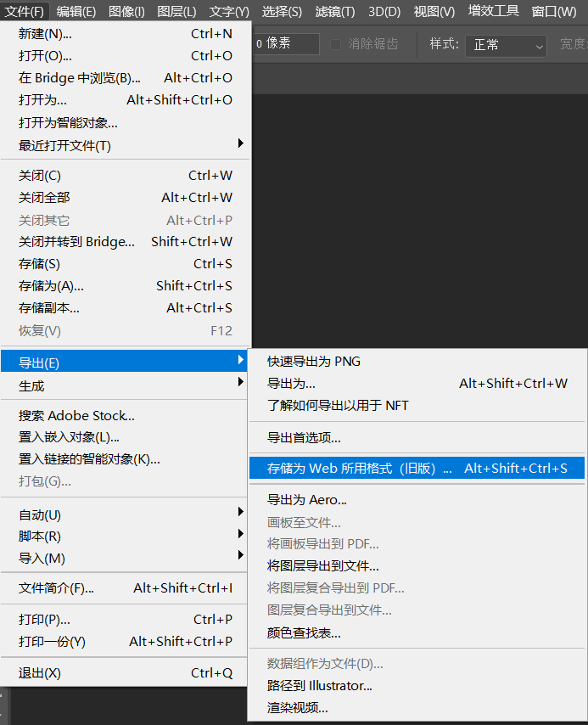Choose 置入链接的智能对象(K)...

point(124,459)
